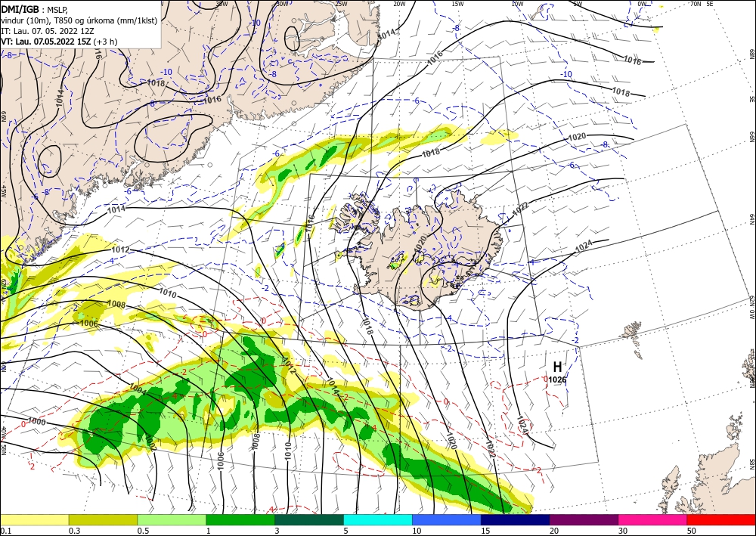
Task: Click the pink 30–50 legend swatch
Action: 653,519
